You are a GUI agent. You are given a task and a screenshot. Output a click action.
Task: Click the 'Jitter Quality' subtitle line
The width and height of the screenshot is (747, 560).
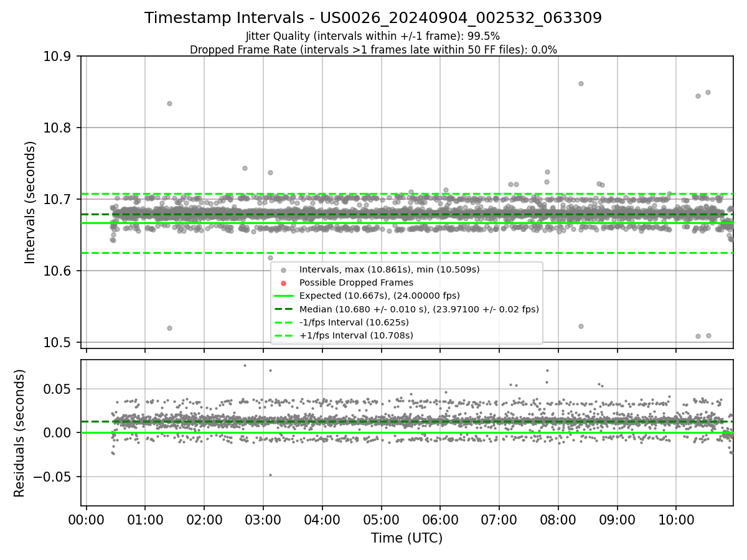pos(373,36)
